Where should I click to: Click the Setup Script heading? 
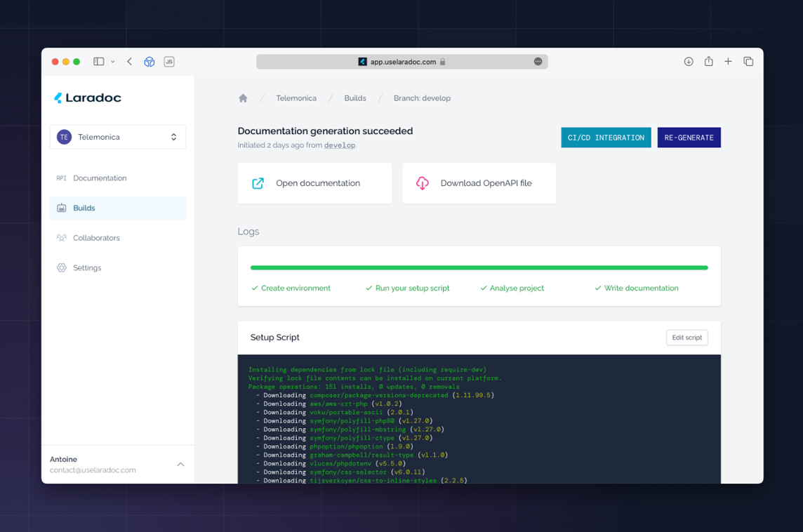pos(275,338)
